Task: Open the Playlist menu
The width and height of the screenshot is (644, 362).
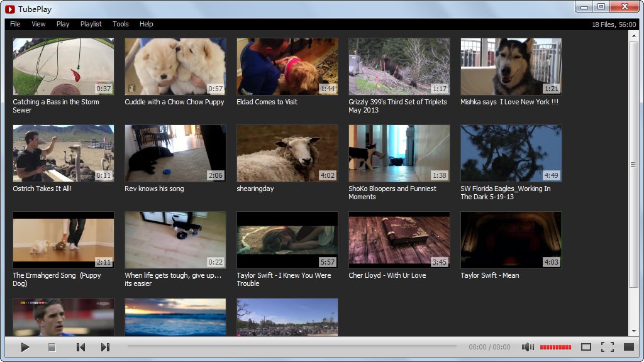Action: (91, 24)
